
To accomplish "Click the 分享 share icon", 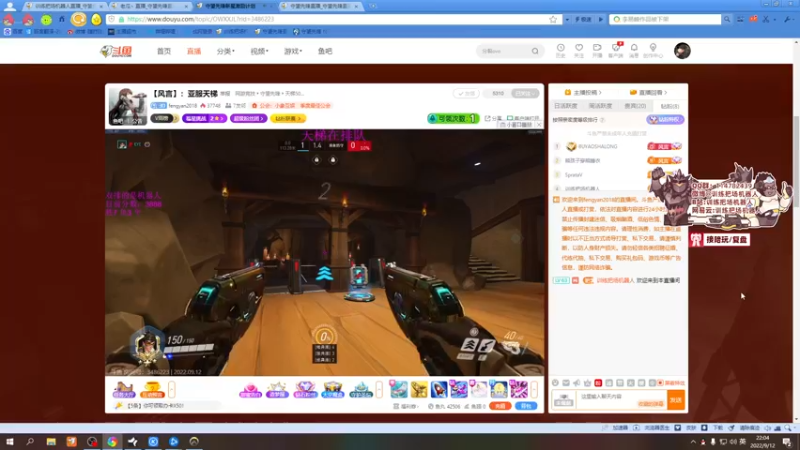I will [493, 118].
